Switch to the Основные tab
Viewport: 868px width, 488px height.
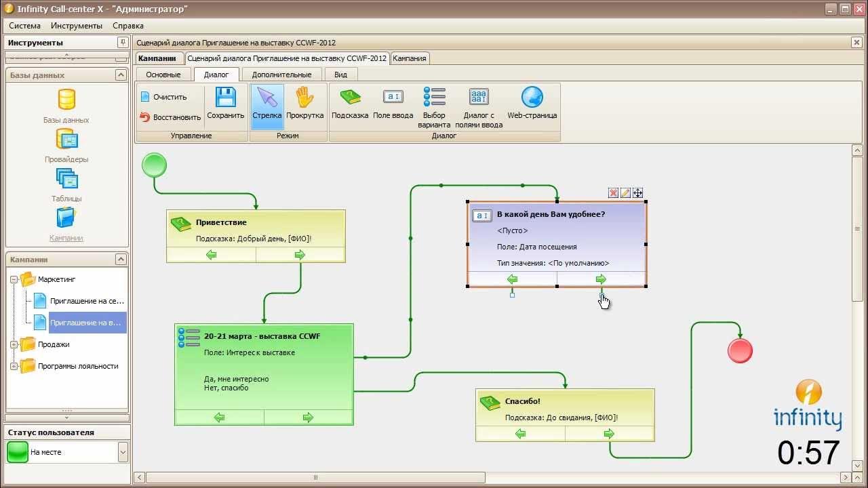(163, 75)
